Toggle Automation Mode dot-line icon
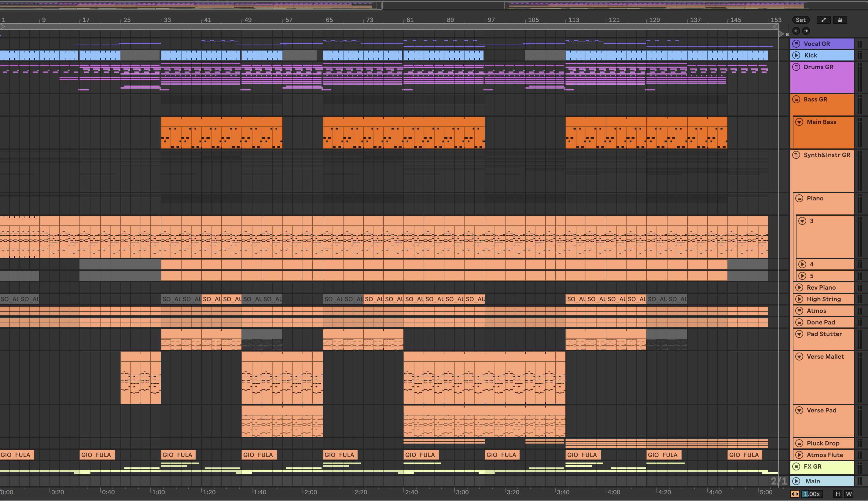Image resolution: width=868 pixels, height=501 pixels. click(824, 20)
